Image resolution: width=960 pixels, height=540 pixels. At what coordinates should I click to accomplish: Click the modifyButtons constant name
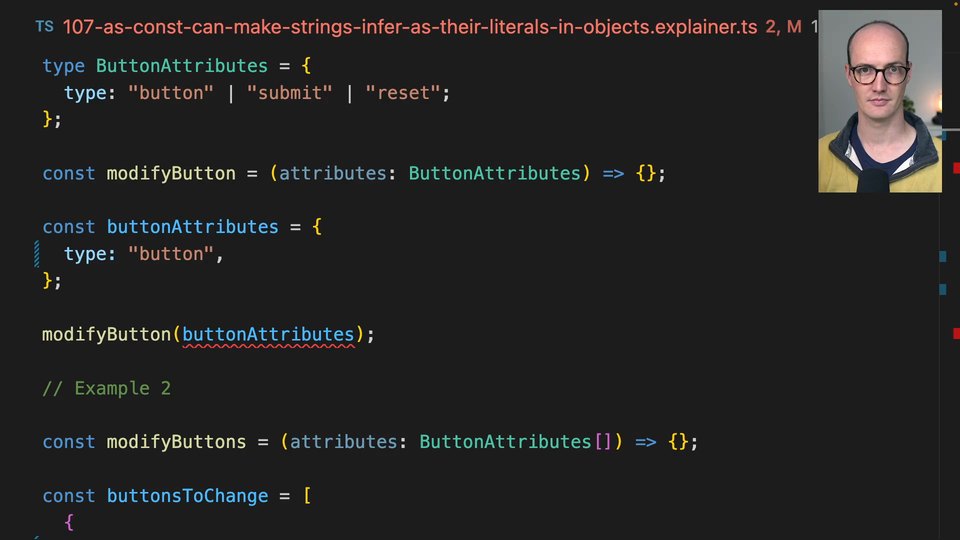pyautogui.click(x=176, y=442)
